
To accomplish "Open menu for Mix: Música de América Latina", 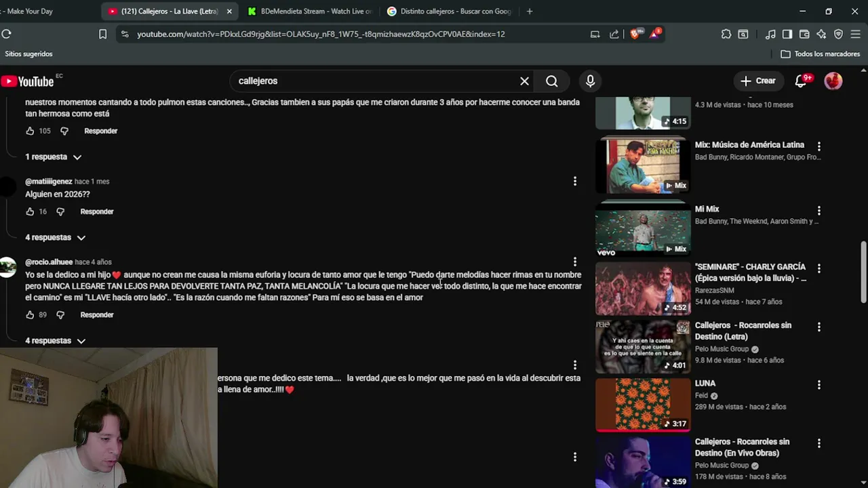I will [819, 146].
